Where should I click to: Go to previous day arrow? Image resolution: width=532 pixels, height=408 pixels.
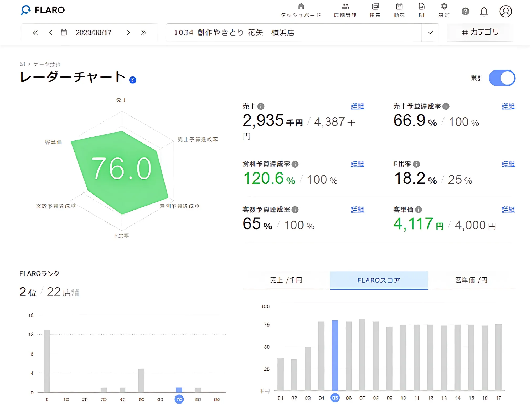point(51,33)
